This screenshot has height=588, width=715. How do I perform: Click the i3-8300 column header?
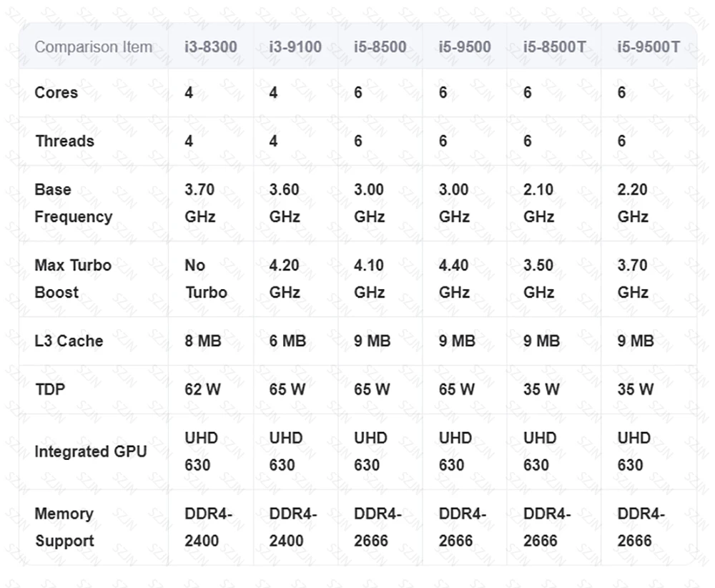[210, 47]
